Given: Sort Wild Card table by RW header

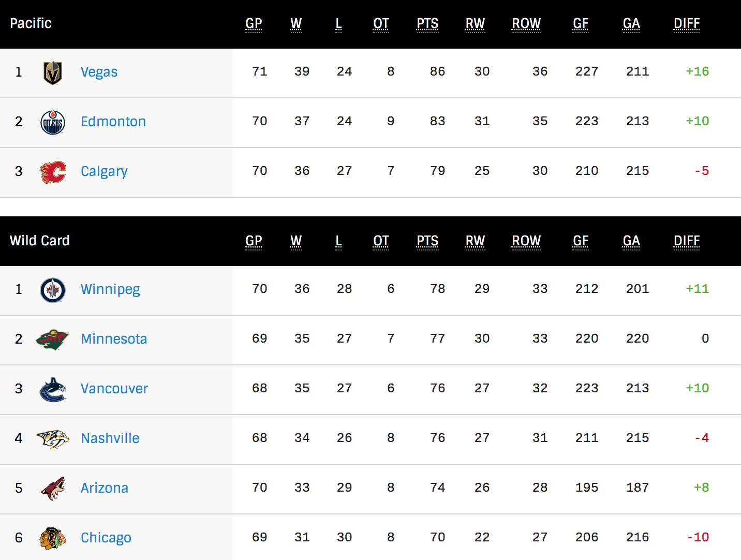Looking at the screenshot, I should pos(475,241).
